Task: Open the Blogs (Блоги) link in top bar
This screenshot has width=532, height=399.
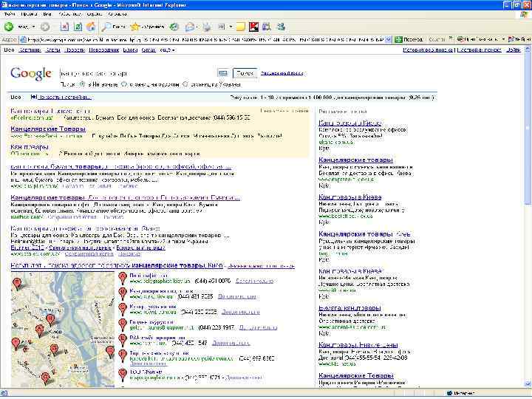Action: pyautogui.click(x=130, y=50)
